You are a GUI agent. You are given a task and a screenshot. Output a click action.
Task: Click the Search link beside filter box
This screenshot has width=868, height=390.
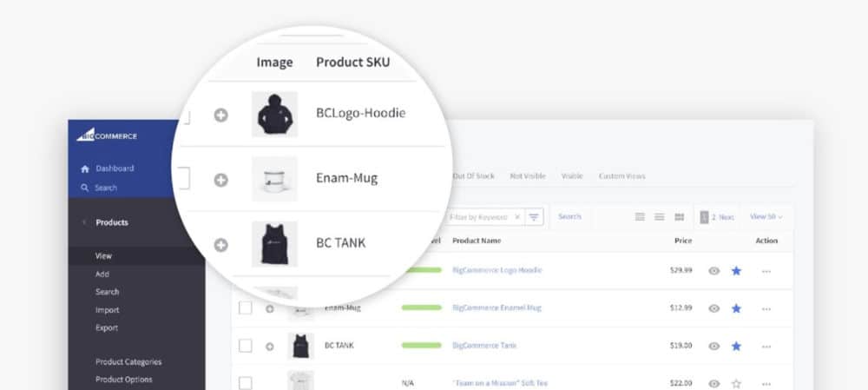tap(569, 216)
